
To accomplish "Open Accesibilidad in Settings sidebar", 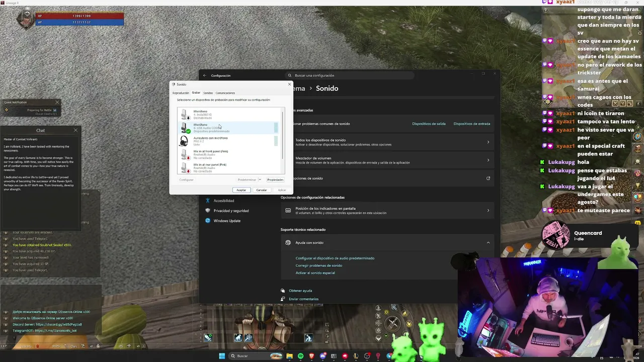I will 224,201.
